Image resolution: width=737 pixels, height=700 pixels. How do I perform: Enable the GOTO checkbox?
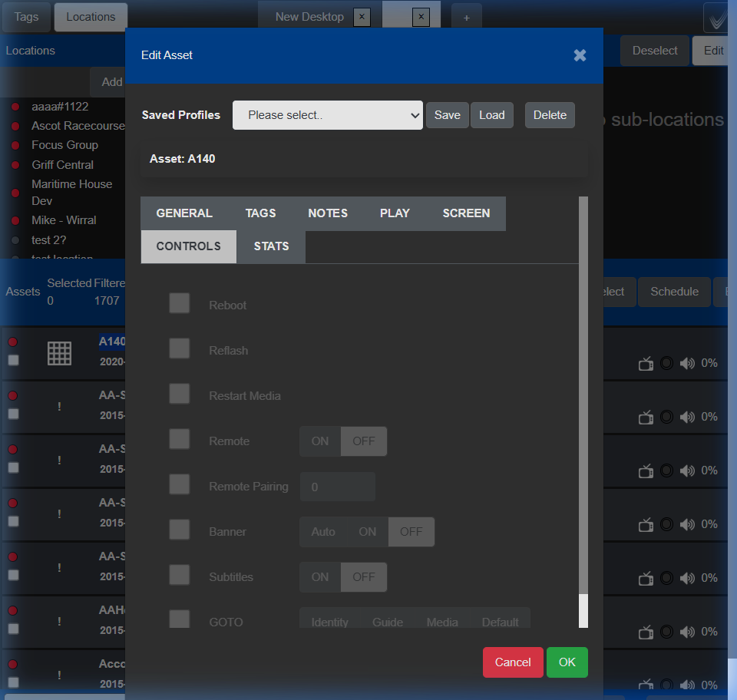(x=180, y=619)
